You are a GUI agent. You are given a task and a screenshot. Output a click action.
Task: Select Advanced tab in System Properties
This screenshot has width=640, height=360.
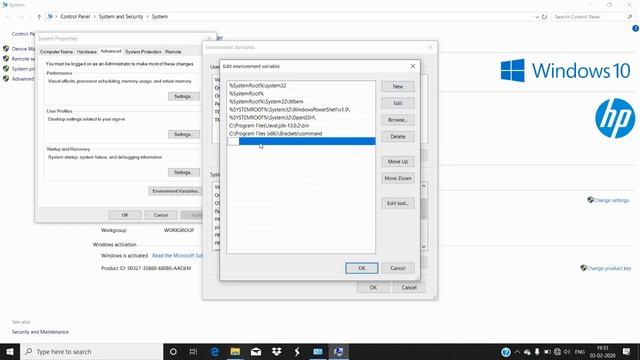point(111,51)
